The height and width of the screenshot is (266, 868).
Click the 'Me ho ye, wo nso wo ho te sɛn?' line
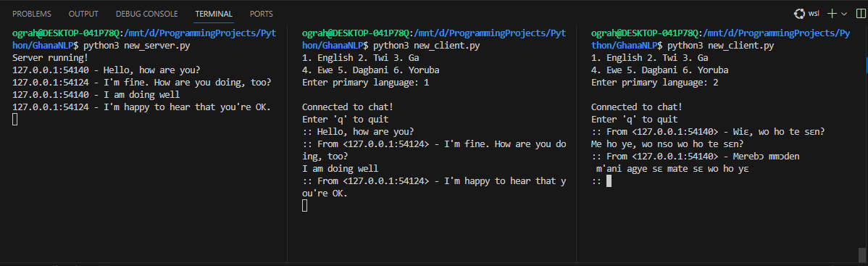[x=667, y=144]
